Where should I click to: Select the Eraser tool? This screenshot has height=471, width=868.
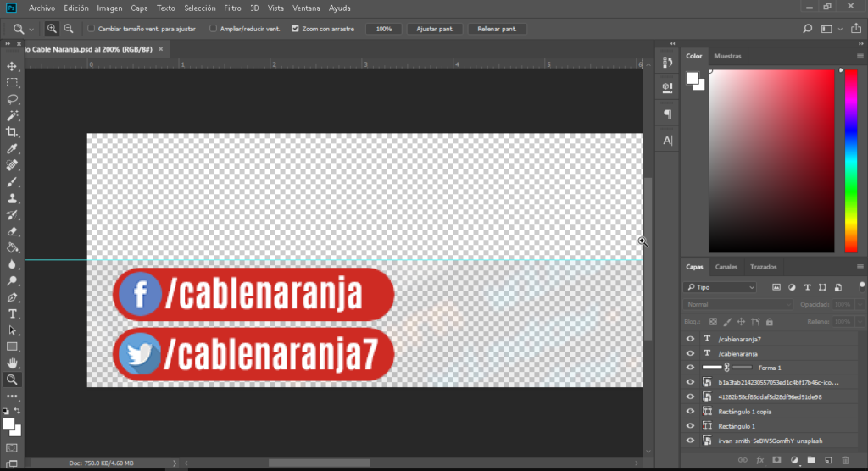[x=12, y=231]
